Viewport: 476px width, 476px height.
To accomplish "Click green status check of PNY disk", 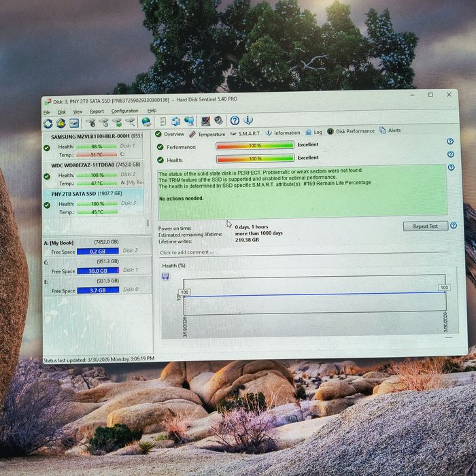I will (47, 205).
